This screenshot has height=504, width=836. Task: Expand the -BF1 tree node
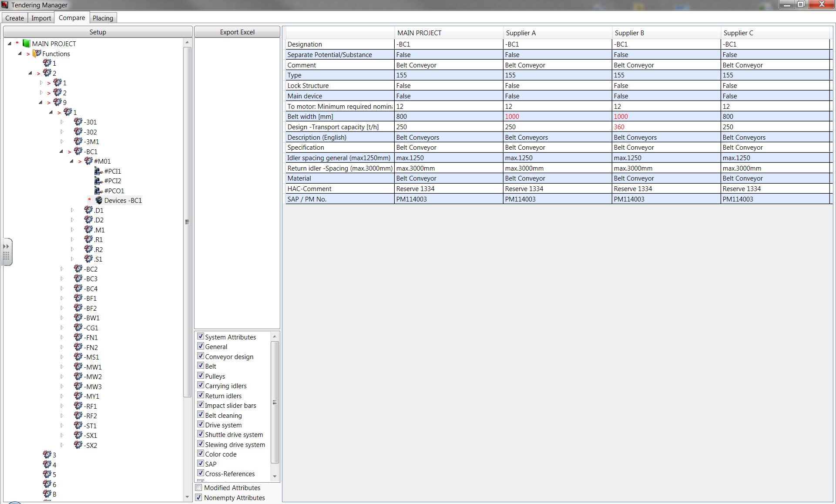62,298
